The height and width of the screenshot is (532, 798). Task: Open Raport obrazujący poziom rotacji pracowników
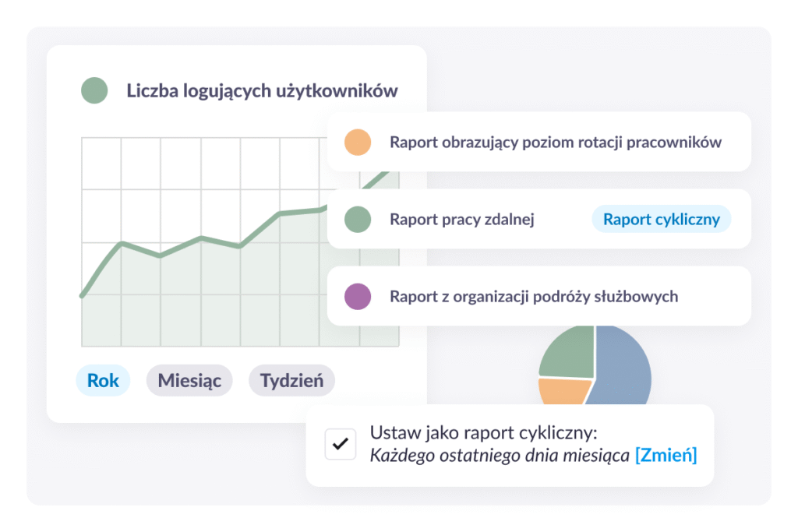555,143
